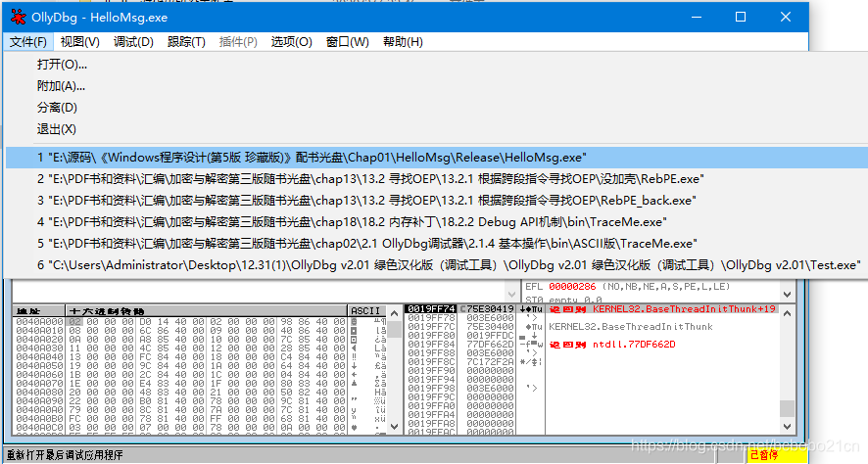Select stack value 77DF662D
Screen dimensions: 868x464
coord(491,345)
